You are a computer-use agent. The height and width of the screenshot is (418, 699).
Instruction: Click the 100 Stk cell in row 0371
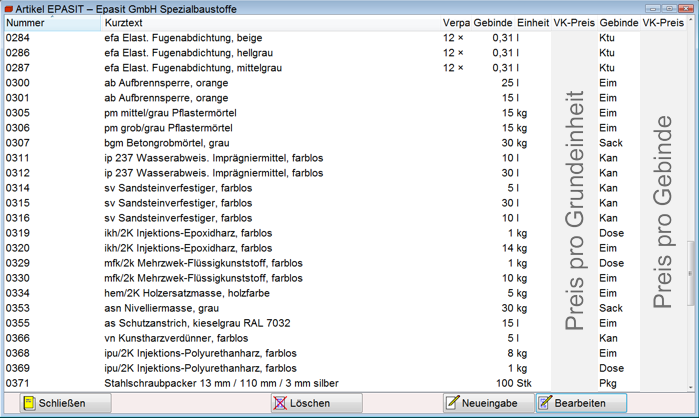pyautogui.click(x=514, y=383)
